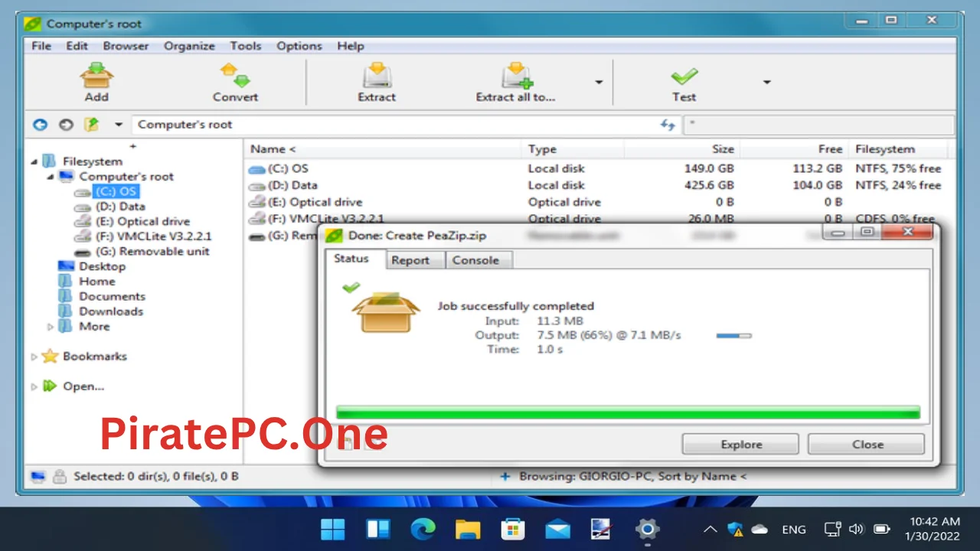Click the small blue compression ratio bar
The width and height of the screenshot is (980, 551).
733,335
